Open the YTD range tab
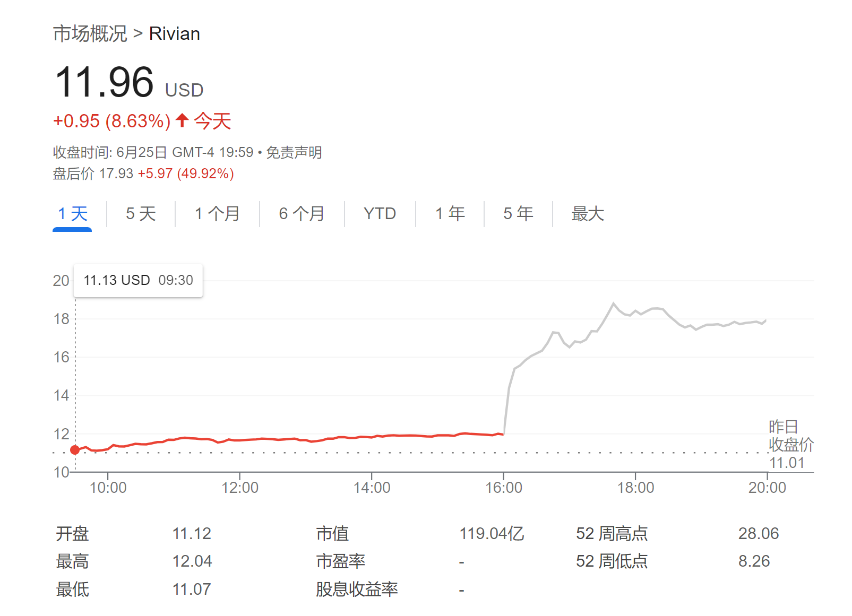This screenshot has width=852, height=616. point(380,214)
